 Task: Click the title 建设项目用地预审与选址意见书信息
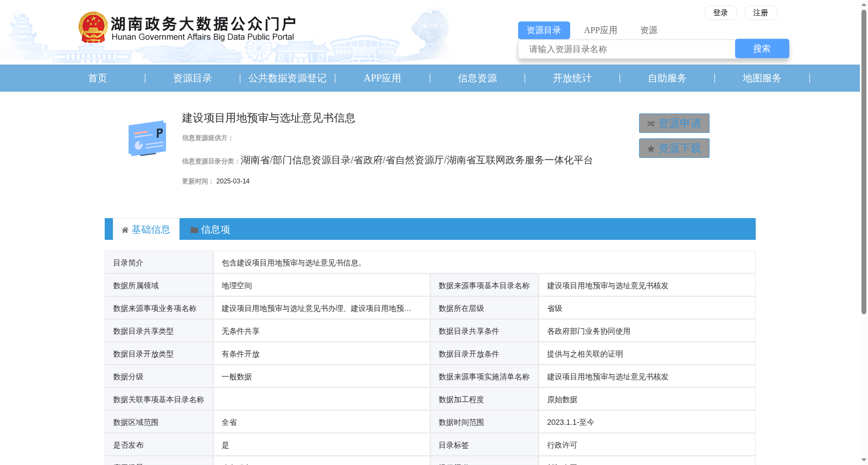click(x=269, y=118)
